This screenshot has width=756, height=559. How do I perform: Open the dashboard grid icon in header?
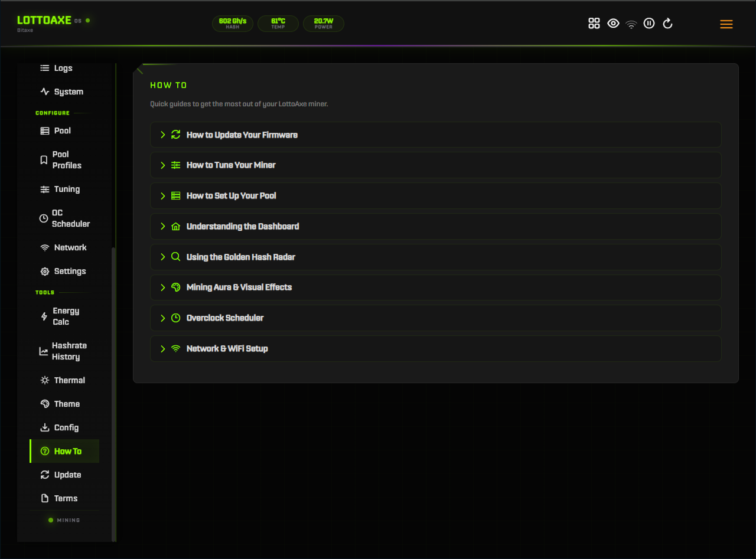point(594,24)
